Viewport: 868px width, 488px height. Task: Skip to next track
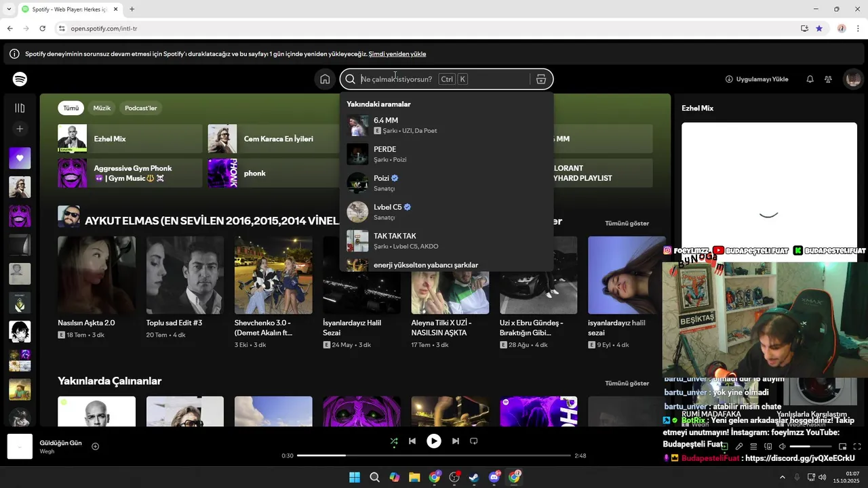click(455, 441)
